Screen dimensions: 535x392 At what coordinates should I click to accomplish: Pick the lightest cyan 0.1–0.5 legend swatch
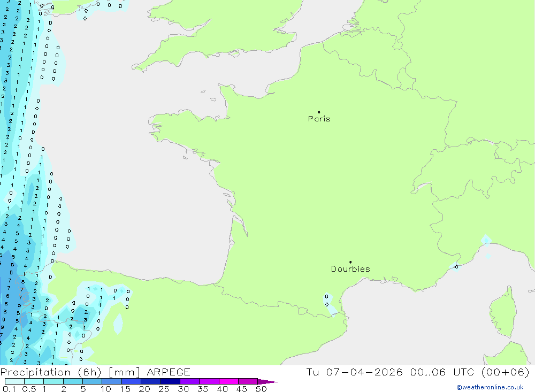click(x=14, y=381)
